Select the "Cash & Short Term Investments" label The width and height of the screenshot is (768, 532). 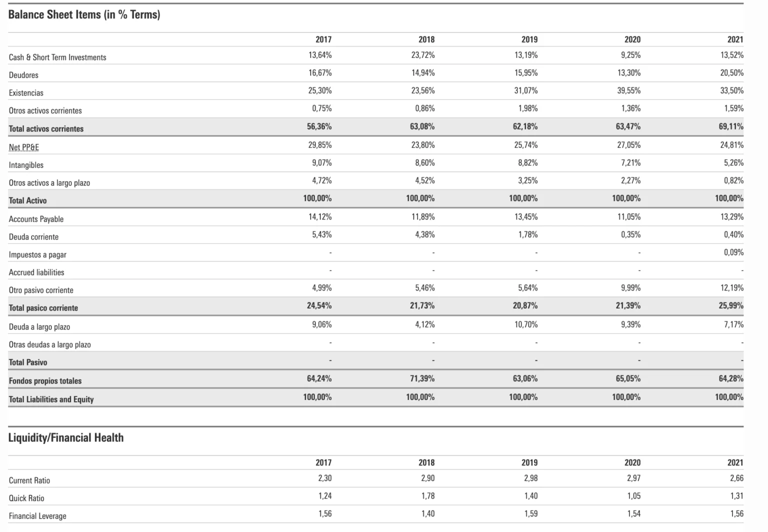[x=57, y=57]
